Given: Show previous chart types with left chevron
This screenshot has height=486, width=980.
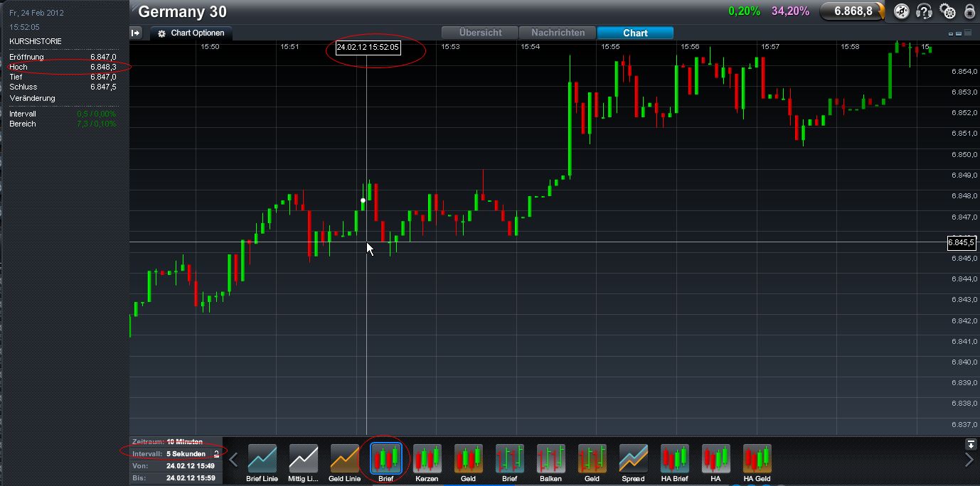Looking at the screenshot, I should (x=233, y=460).
